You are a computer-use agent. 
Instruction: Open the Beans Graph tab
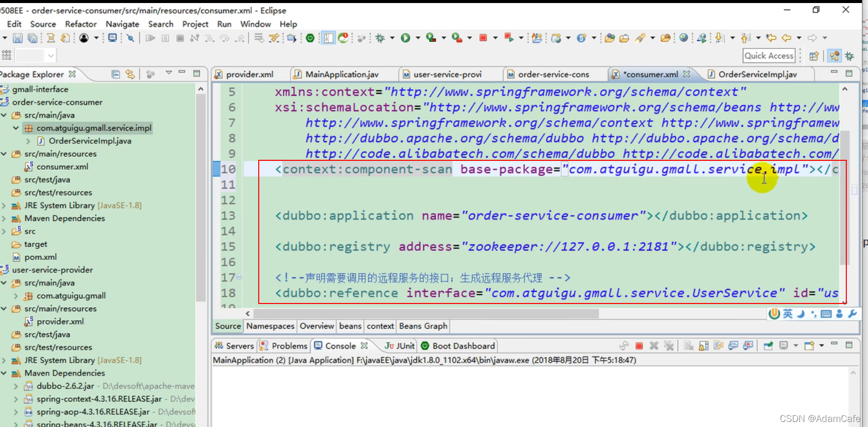pos(423,326)
